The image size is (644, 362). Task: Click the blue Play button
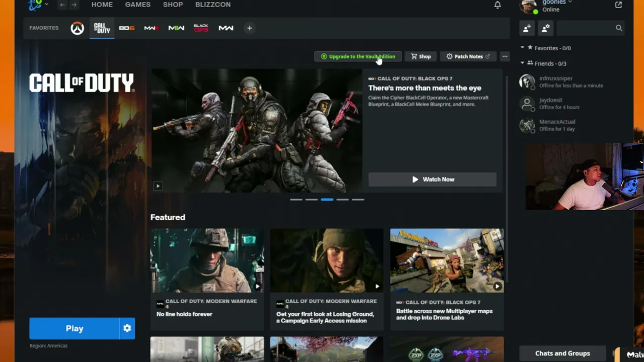pos(74,328)
